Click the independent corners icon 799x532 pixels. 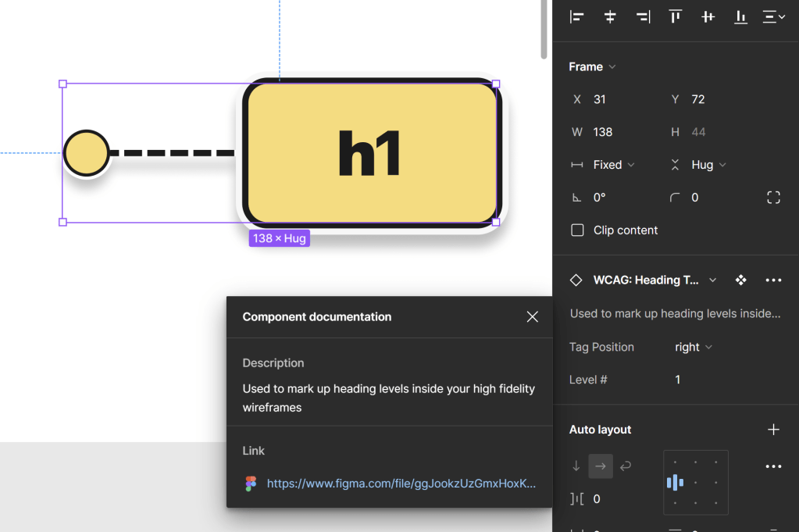[773, 198]
